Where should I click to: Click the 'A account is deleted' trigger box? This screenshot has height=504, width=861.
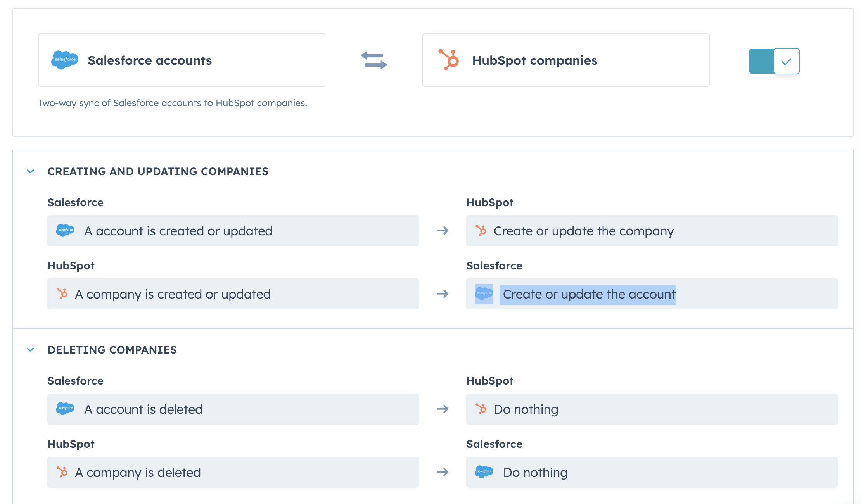233,409
